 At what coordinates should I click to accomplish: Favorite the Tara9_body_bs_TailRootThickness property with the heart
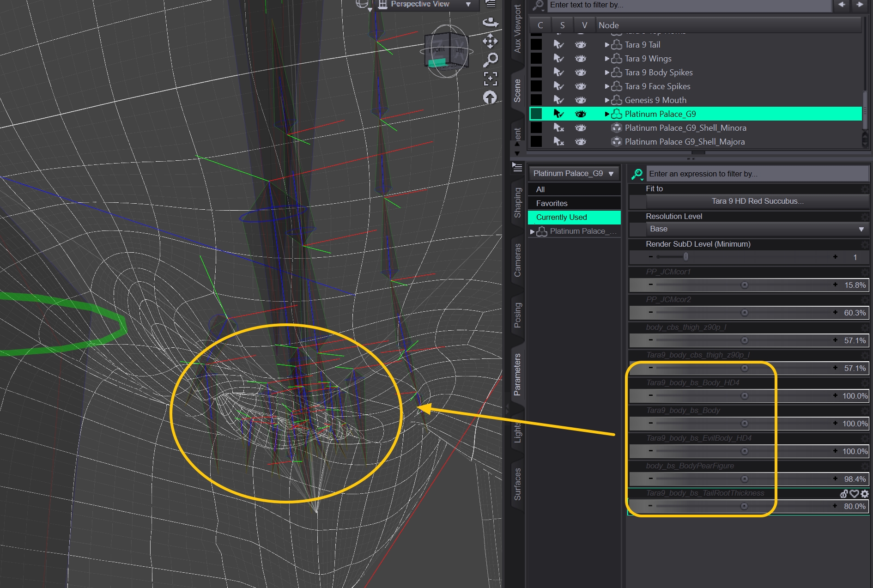tap(854, 494)
